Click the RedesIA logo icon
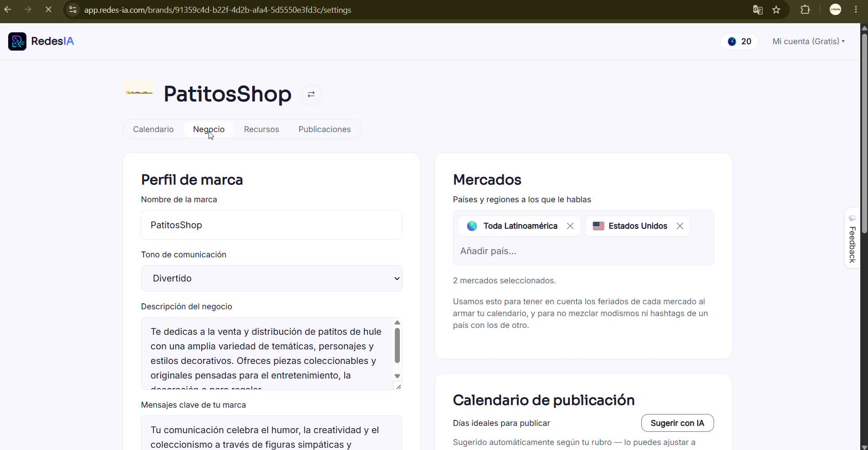 [17, 41]
